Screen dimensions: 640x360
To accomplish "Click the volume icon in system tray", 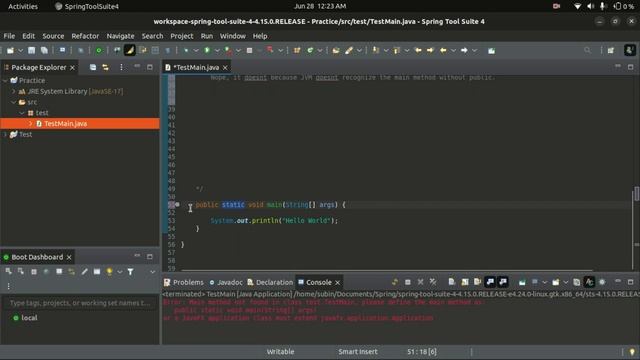I will [591, 6].
